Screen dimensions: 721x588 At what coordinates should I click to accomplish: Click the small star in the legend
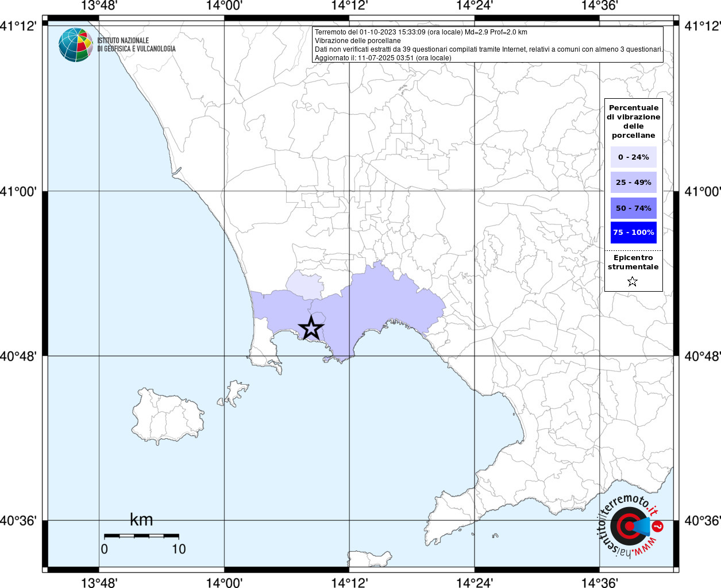633,281
